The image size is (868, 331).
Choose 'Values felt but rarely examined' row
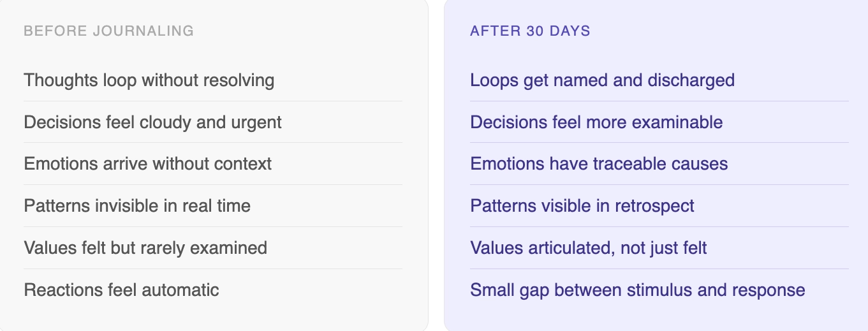click(145, 248)
